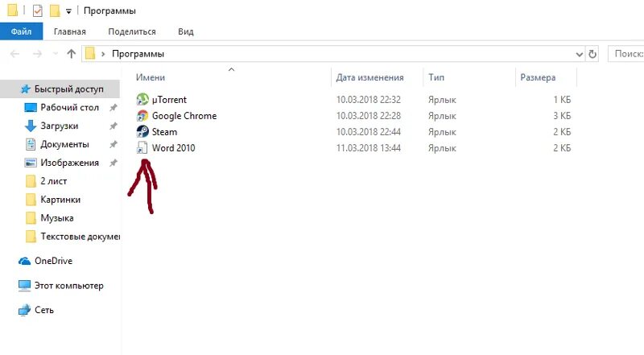The image size is (644, 355).
Task: Unpin Изображения from Quick access
Action: (113, 163)
